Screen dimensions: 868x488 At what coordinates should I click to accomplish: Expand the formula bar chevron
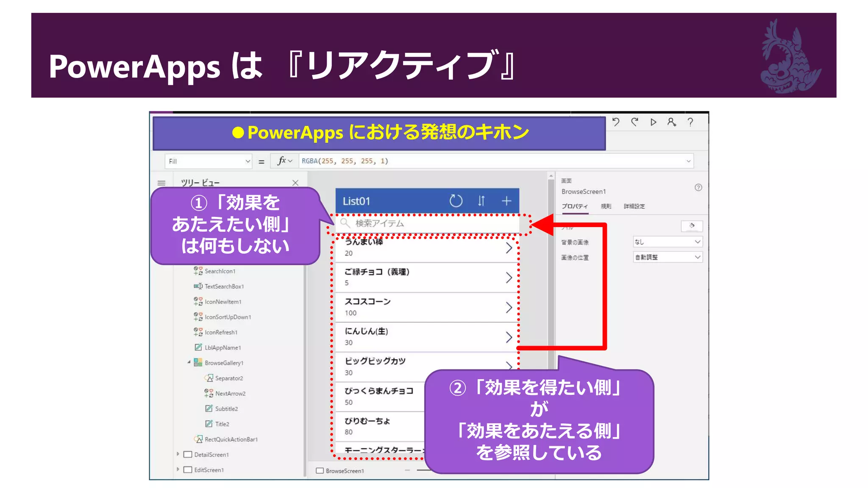pyautogui.click(x=689, y=161)
